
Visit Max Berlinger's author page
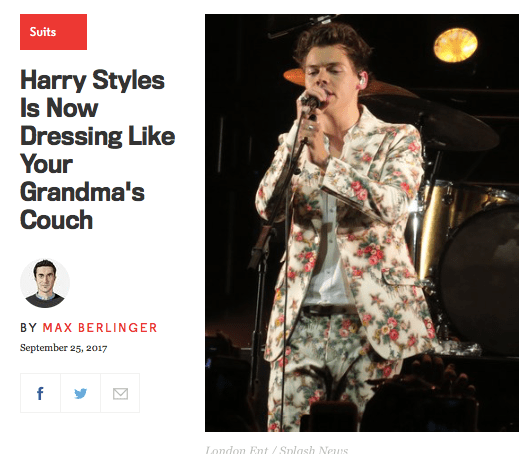click(100, 328)
